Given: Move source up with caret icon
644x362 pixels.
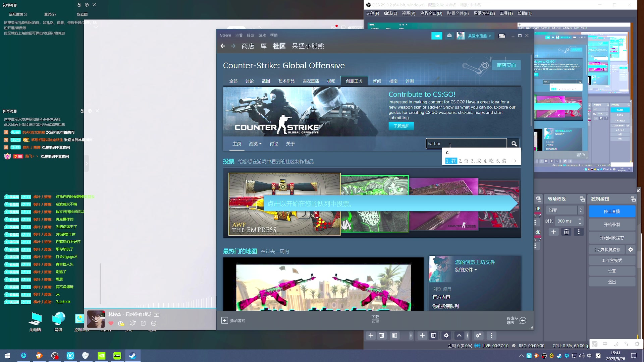Looking at the screenshot, I should click(459, 335).
